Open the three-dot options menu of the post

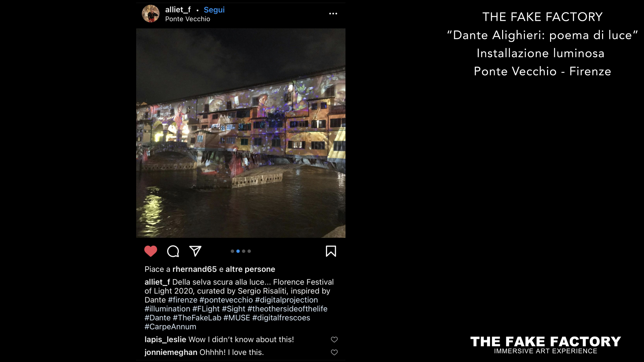333,14
